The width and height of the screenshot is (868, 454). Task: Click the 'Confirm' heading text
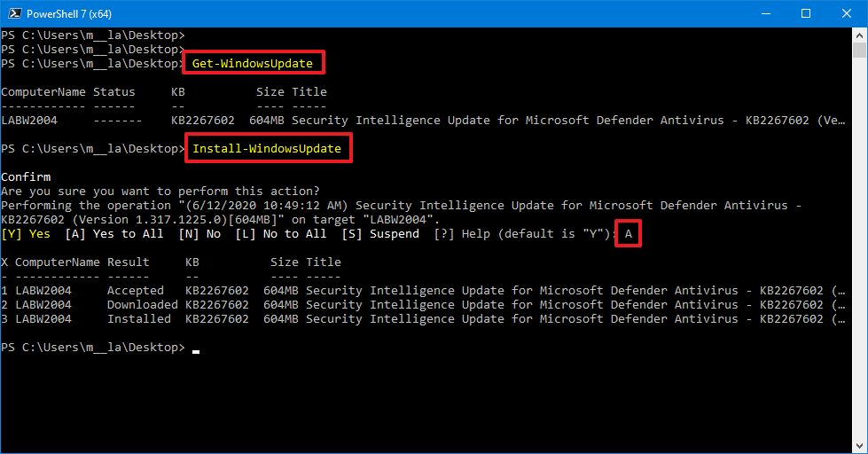tap(26, 176)
